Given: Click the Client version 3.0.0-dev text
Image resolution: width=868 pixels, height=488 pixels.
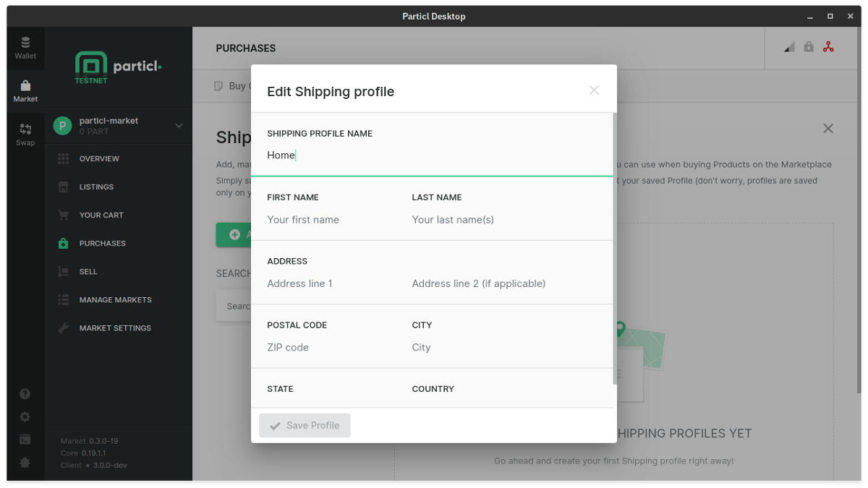Looking at the screenshot, I should click(x=94, y=466).
